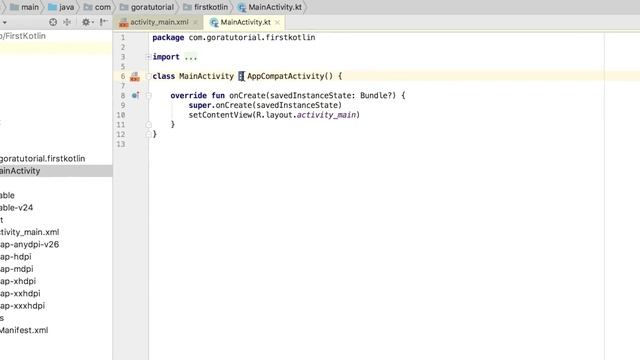Select the goratutorial.firstkotlin package in tree
This screenshot has width=640, height=360.
pyautogui.click(x=42, y=158)
